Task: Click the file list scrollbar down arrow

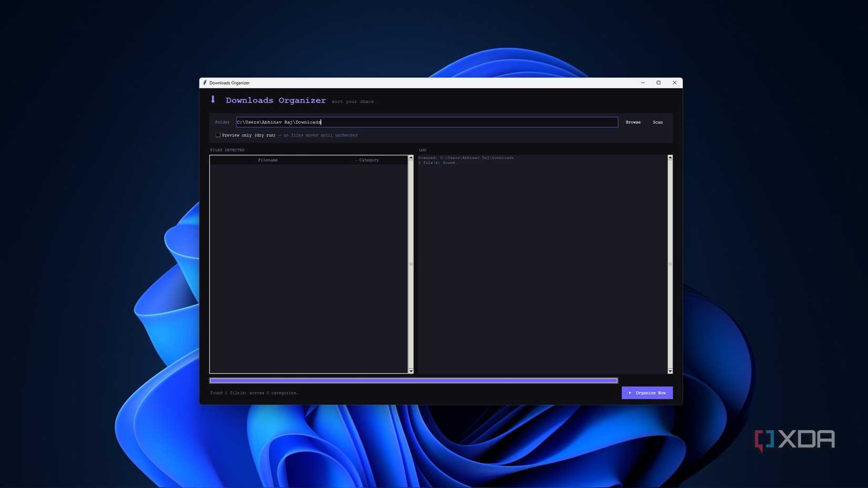Action: [x=411, y=371]
